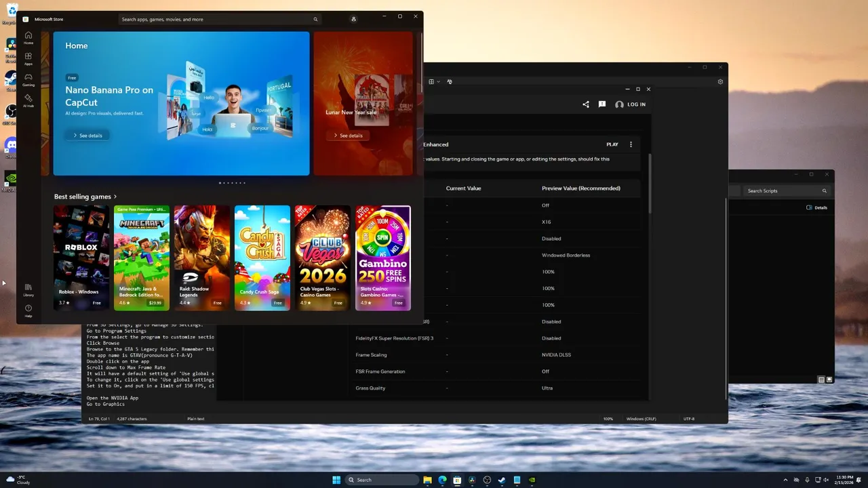The width and height of the screenshot is (868, 488).
Task: Open Notepad from the taskbar
Action: (517, 480)
